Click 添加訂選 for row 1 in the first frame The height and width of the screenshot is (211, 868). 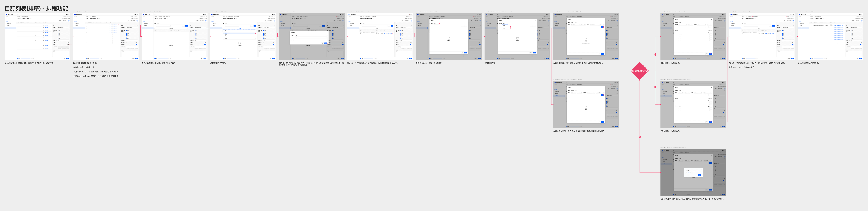coord(47,25)
